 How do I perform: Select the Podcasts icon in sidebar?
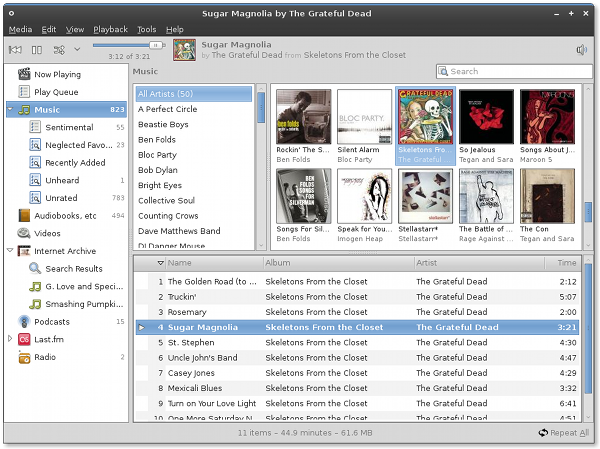[24, 322]
